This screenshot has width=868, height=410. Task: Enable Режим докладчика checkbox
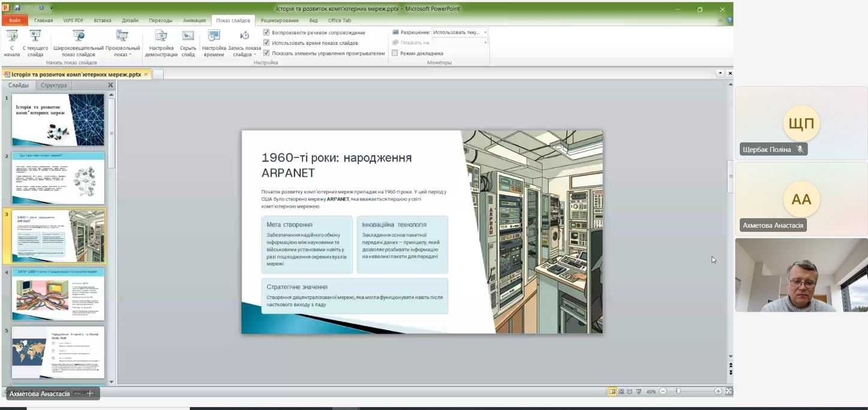point(395,53)
